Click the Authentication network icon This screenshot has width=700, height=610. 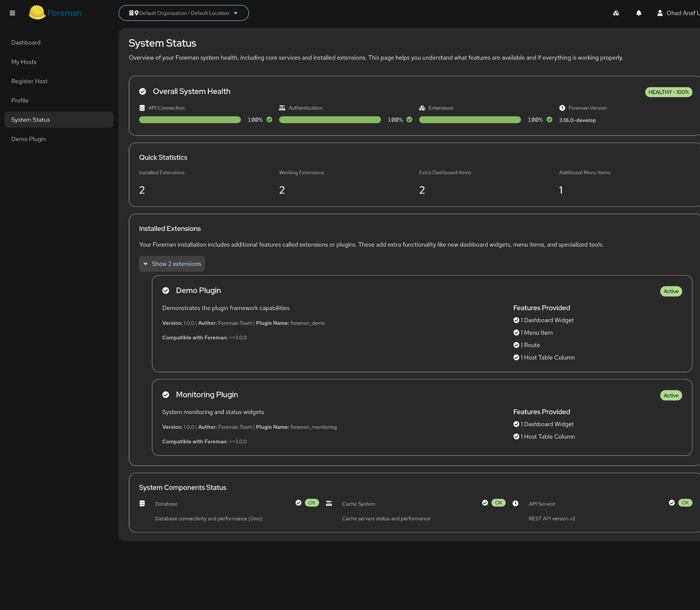tap(282, 108)
